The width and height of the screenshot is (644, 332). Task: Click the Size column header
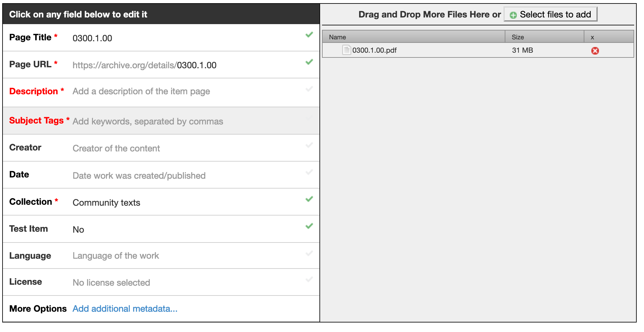coord(518,37)
